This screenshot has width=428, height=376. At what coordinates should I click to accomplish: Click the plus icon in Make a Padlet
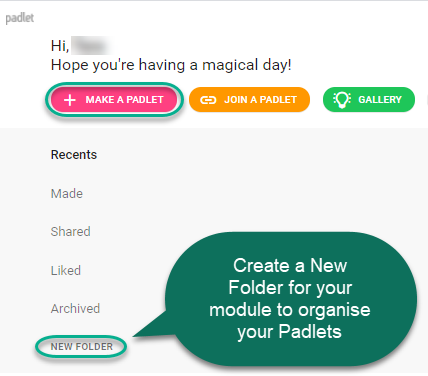coord(70,100)
